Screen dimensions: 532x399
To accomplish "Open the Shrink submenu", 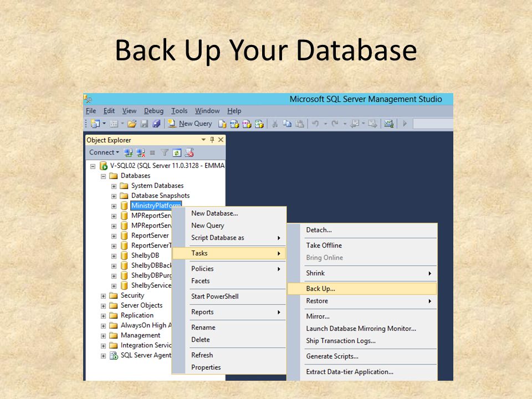I will tap(362, 273).
